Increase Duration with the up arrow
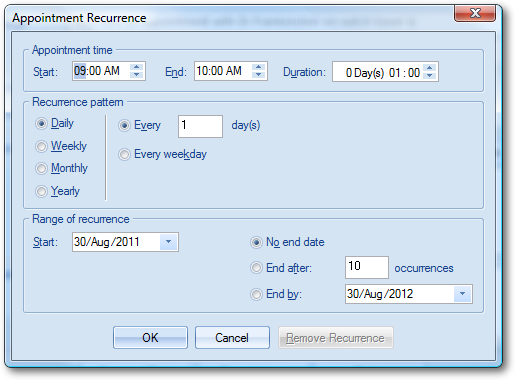The image size is (515, 380). (x=429, y=67)
